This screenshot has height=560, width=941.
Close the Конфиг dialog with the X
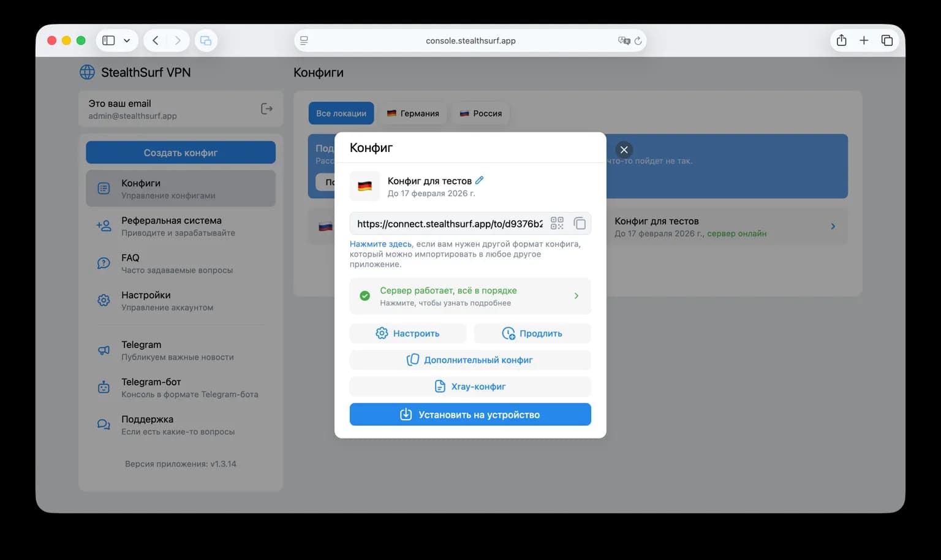coord(624,149)
